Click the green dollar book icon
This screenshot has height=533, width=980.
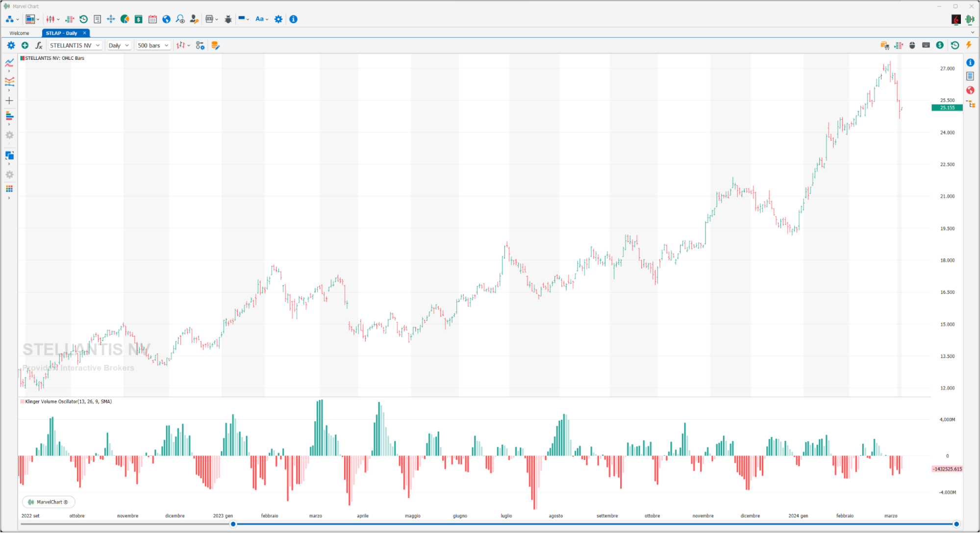click(139, 19)
